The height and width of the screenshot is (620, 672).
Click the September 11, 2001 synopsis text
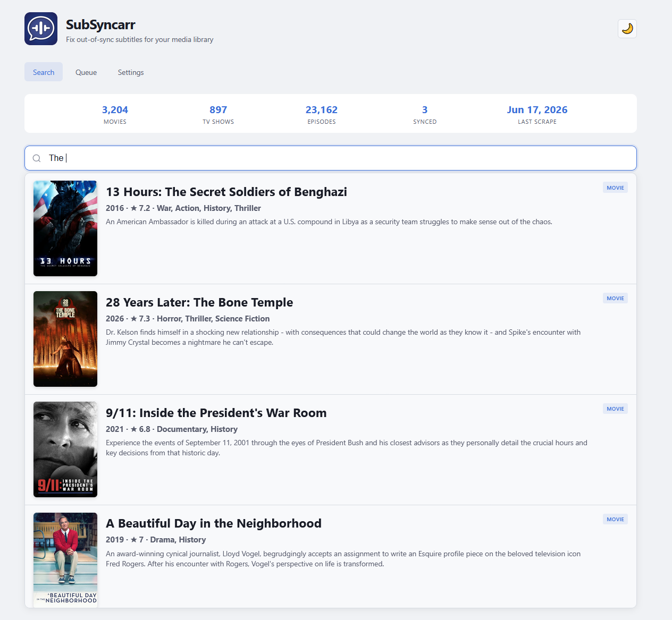point(347,448)
